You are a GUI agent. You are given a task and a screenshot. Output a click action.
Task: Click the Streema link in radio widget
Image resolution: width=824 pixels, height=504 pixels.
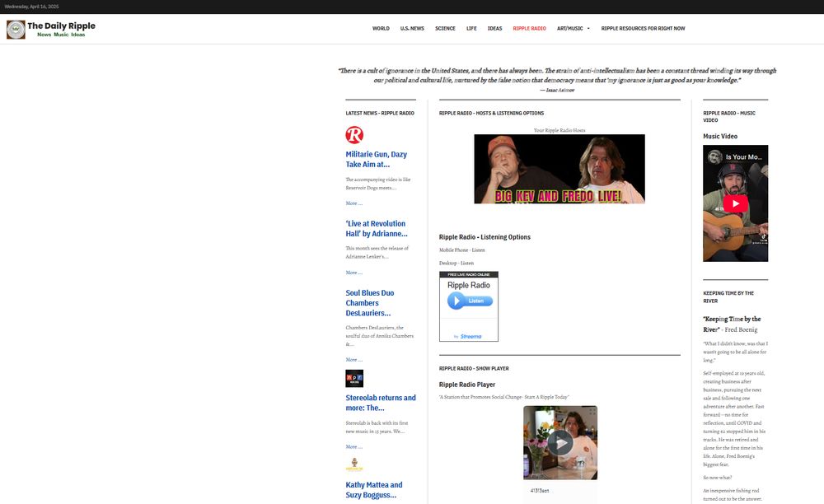471,337
